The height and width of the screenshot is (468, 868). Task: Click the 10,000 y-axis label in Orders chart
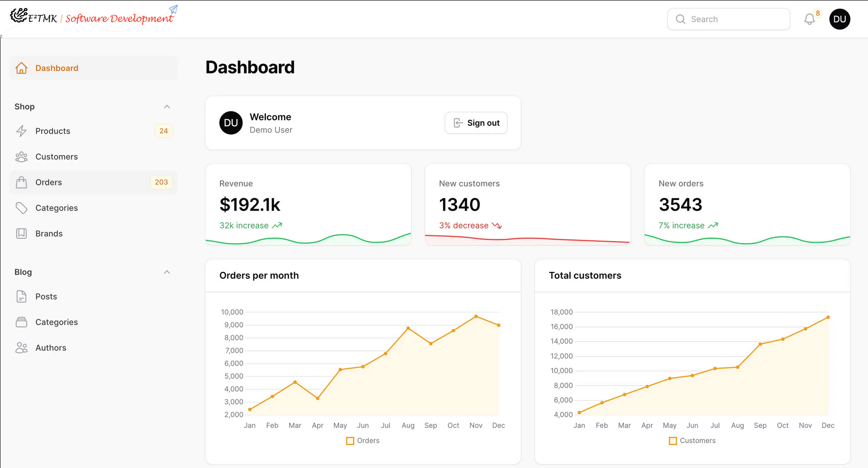232,312
